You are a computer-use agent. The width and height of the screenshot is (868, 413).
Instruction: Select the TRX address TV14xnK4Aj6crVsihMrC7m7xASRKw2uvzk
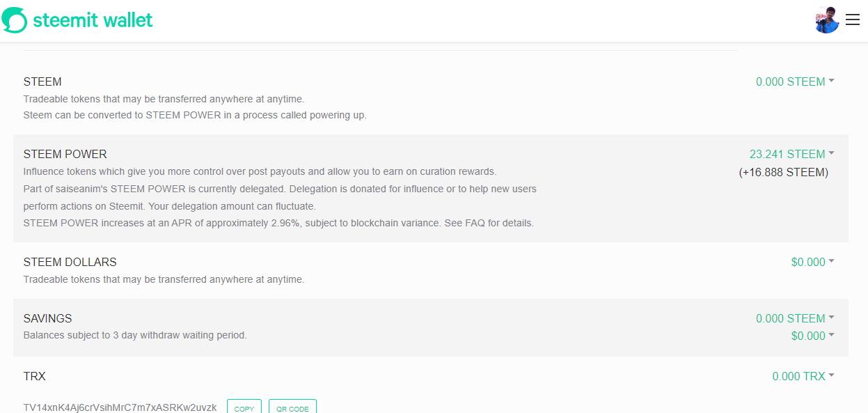pos(120,407)
